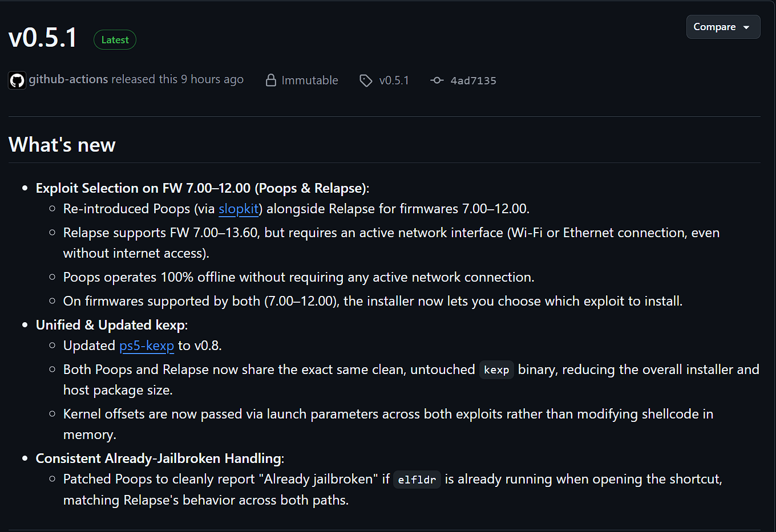Viewport: 776px width, 532px height.
Task: Follow the slopkit link
Action: pos(239,209)
